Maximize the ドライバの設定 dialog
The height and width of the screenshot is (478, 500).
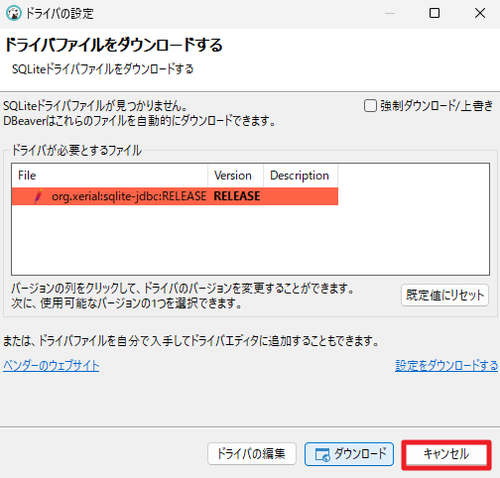(434, 13)
